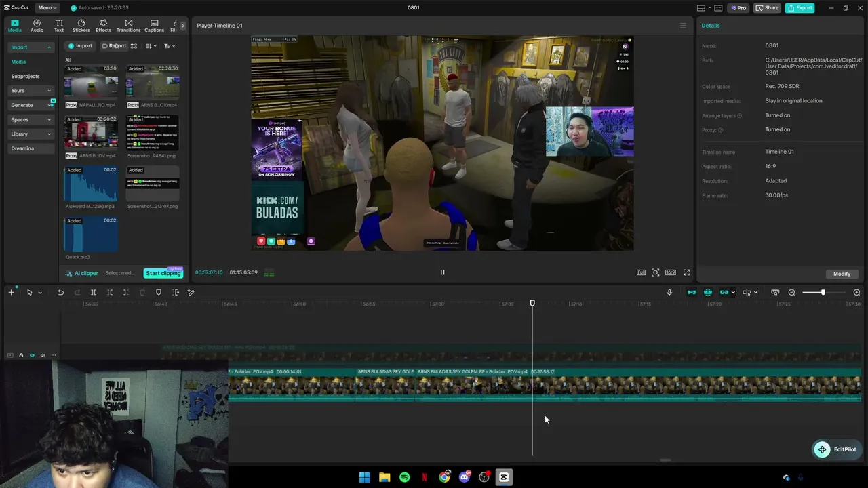The width and height of the screenshot is (868, 488).
Task: Open the CapCut Menu dropdown
Action: coord(47,7)
